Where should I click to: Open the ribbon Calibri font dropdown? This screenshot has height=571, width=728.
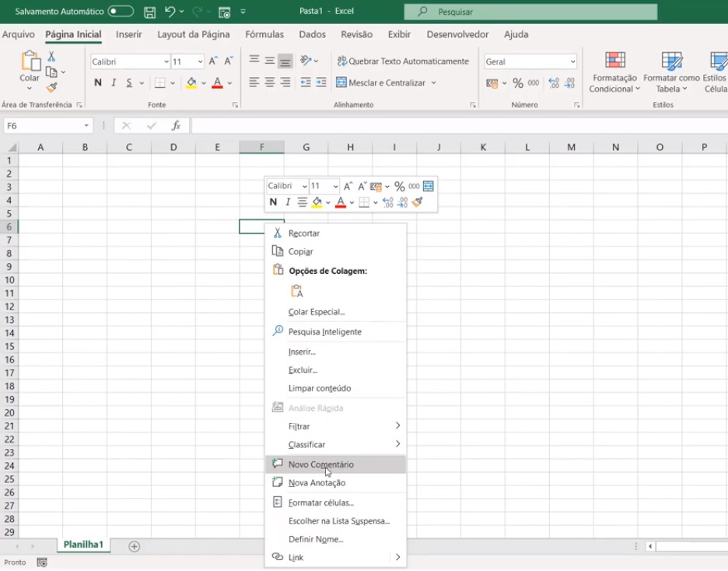(166, 61)
